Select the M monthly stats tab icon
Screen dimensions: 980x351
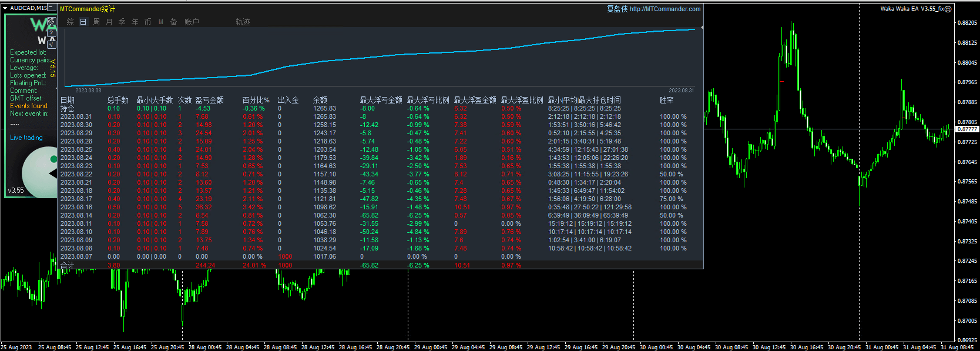160,22
